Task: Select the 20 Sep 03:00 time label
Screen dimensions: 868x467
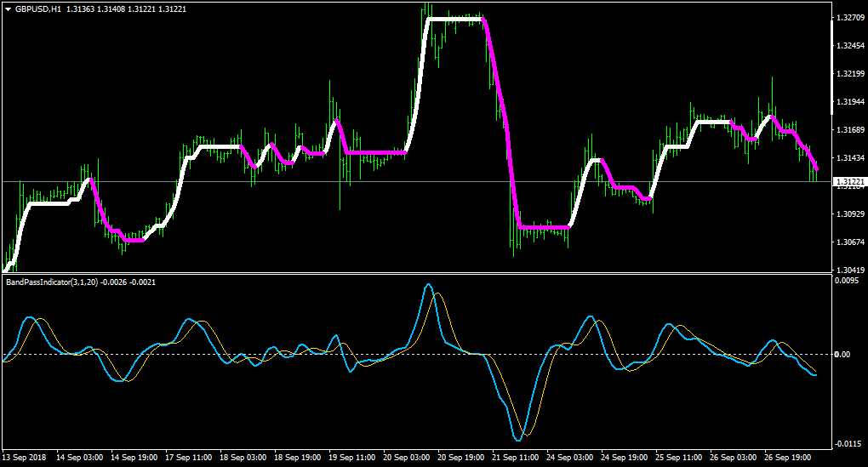Action: (x=406, y=458)
